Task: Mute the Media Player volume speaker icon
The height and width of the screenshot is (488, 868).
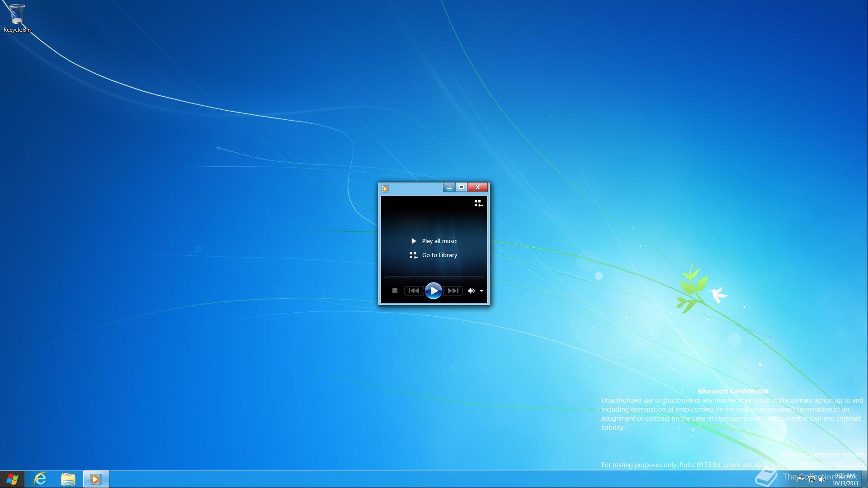Action: pos(471,291)
